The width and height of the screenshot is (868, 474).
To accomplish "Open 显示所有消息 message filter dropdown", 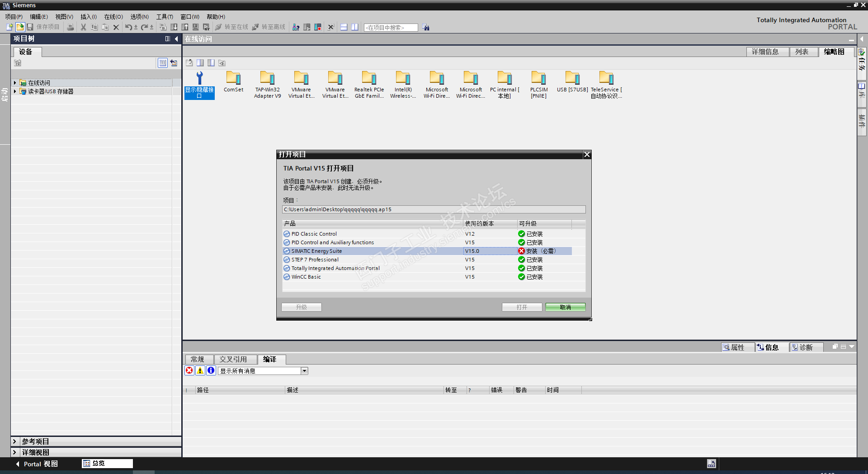I will pyautogui.click(x=305, y=371).
